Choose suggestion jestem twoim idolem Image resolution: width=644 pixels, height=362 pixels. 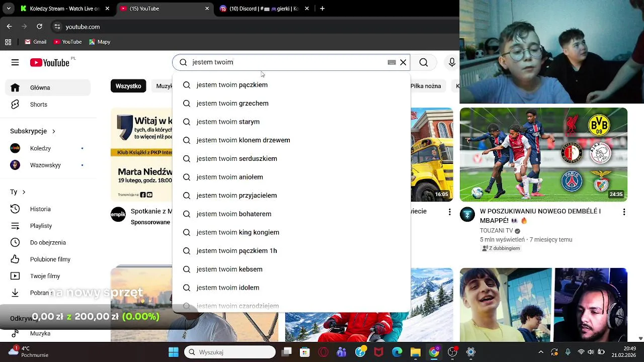click(291, 288)
